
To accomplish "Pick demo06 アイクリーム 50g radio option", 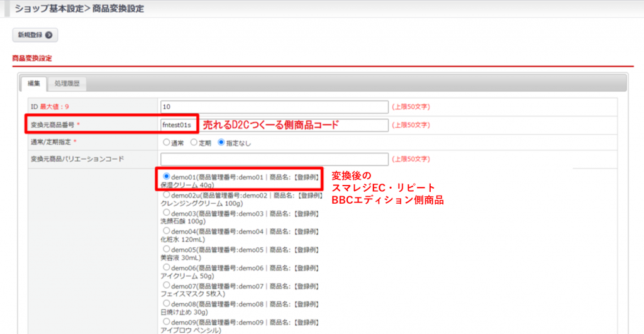I will [167, 267].
